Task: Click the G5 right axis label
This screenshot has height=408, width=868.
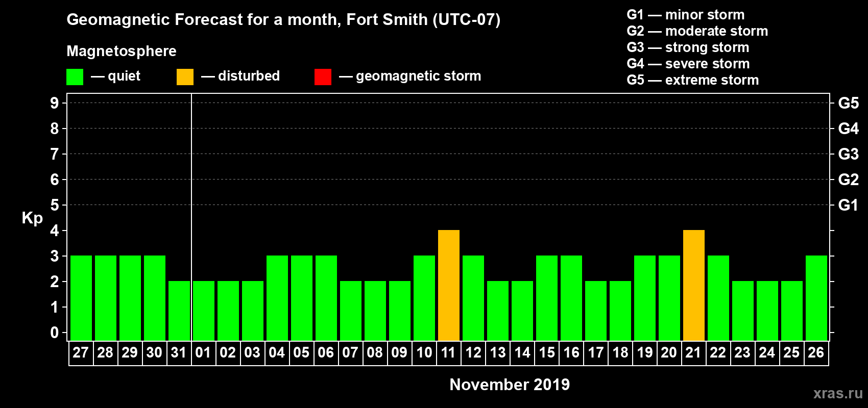Action: 849,103
